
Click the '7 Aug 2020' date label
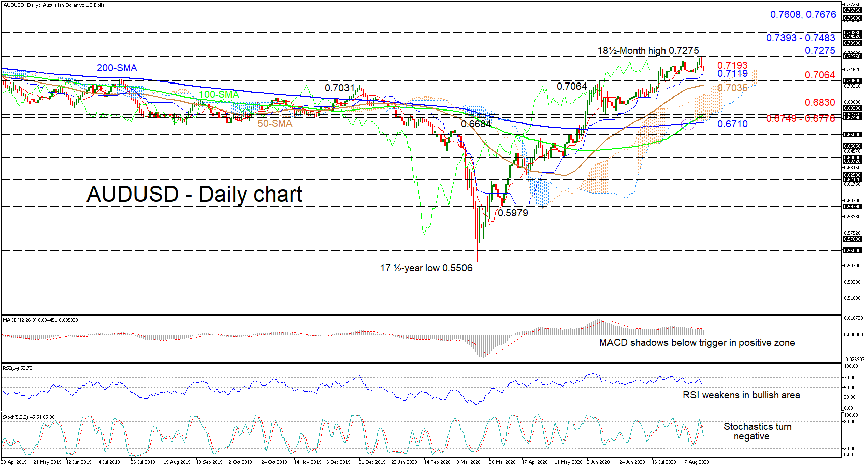tap(697, 462)
